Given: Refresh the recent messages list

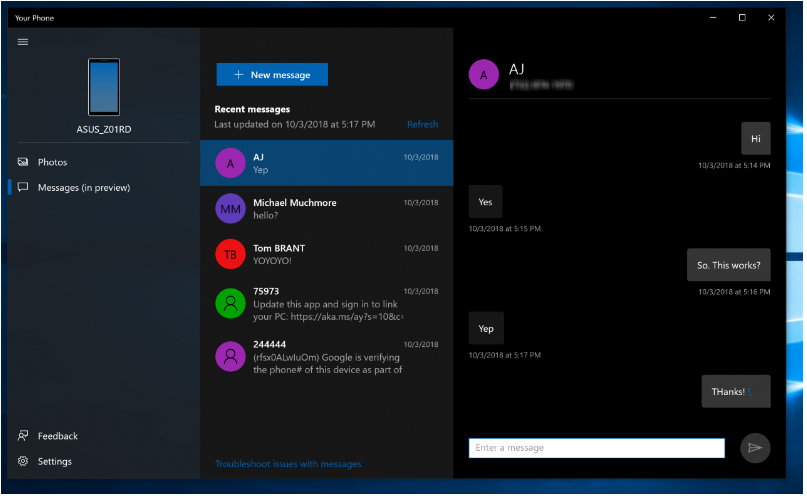Looking at the screenshot, I should (423, 125).
